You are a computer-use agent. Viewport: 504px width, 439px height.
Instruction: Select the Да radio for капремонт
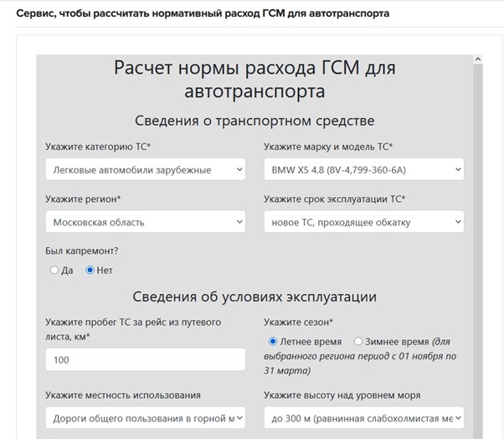[x=54, y=271]
